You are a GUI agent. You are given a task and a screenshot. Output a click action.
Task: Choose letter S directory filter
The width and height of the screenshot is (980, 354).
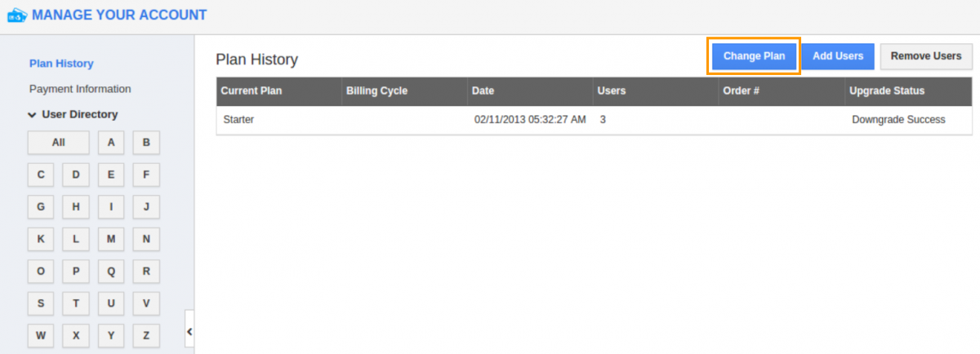click(x=41, y=303)
